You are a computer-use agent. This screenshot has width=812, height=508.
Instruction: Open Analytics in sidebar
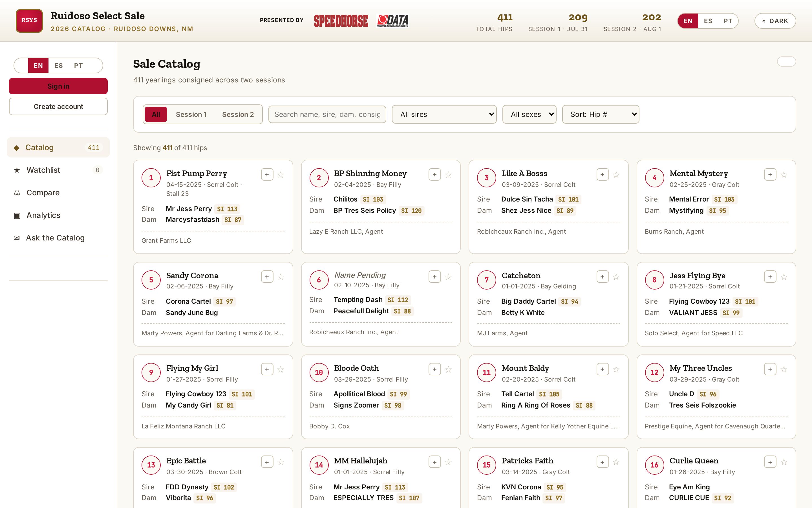click(x=58, y=215)
